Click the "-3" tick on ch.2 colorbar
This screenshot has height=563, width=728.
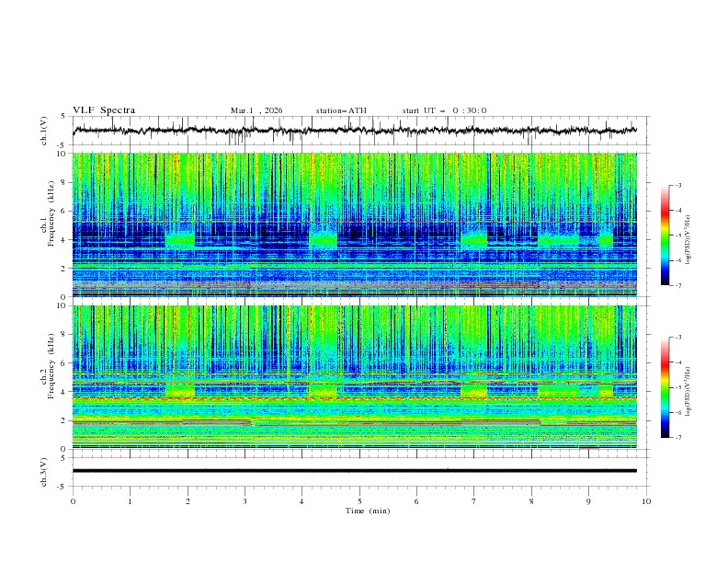point(678,338)
